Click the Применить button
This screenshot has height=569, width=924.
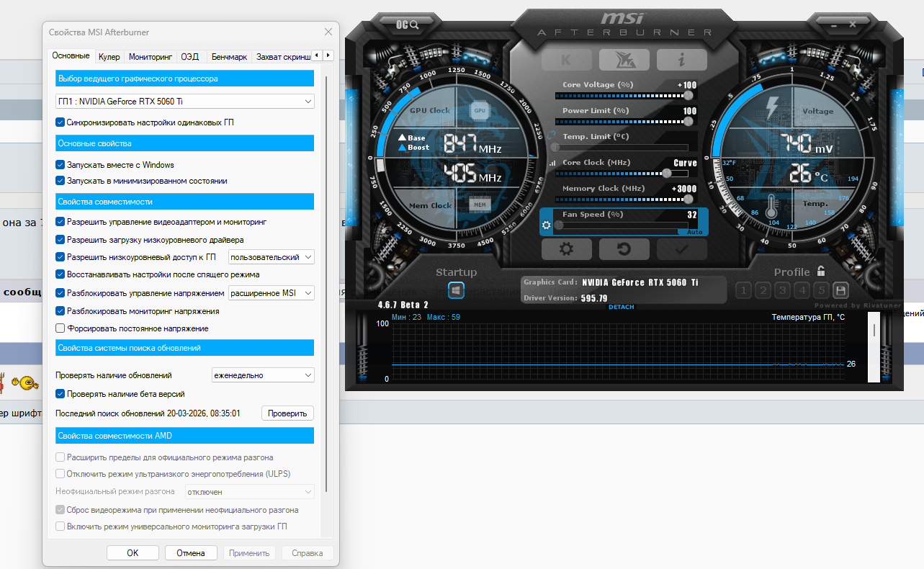click(250, 553)
